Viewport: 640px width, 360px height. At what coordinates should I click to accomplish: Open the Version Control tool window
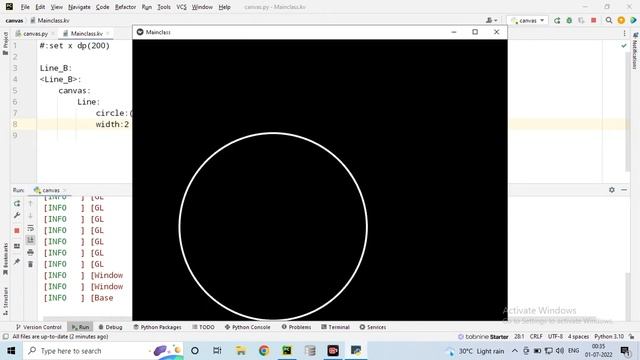click(x=39, y=327)
